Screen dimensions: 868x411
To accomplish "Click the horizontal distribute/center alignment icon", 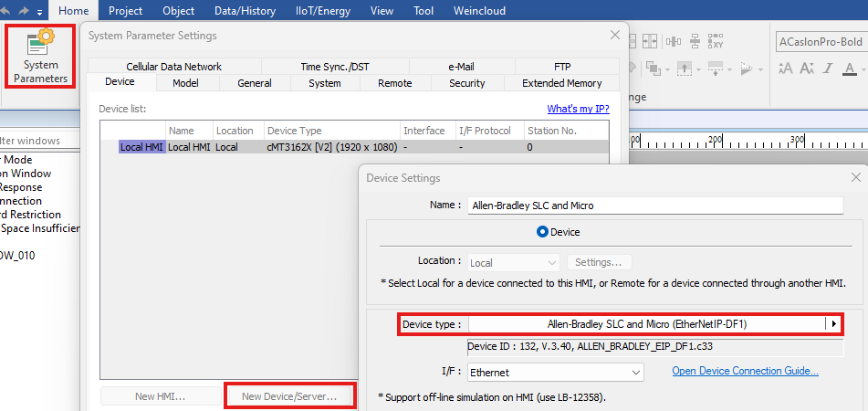I will [674, 41].
